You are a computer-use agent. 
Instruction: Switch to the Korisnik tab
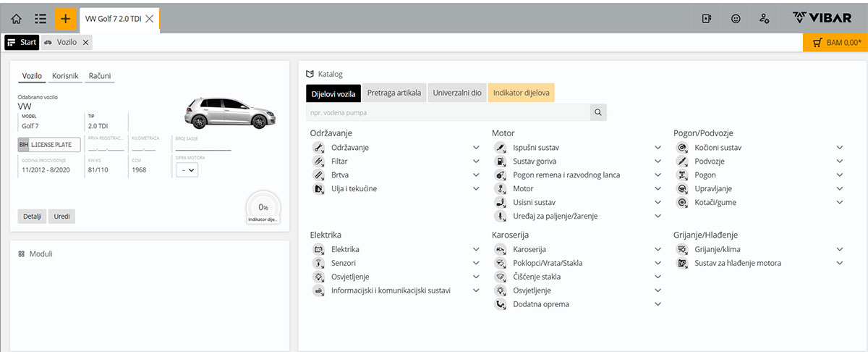point(65,76)
